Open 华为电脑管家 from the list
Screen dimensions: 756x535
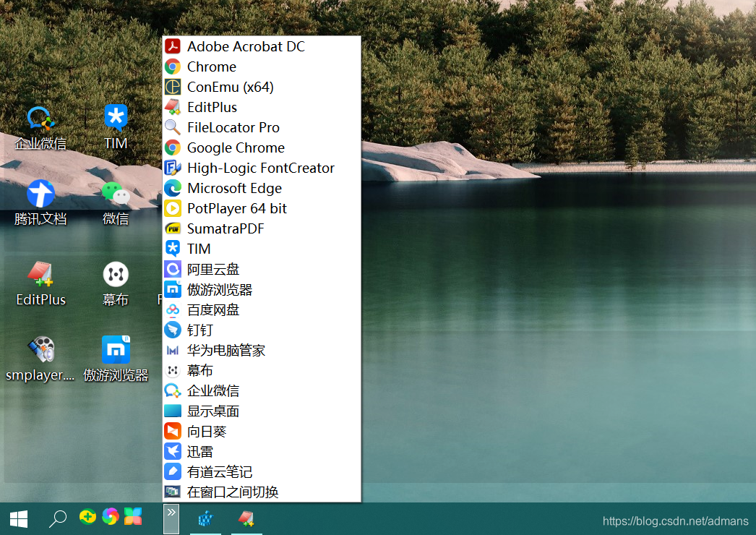262,350
